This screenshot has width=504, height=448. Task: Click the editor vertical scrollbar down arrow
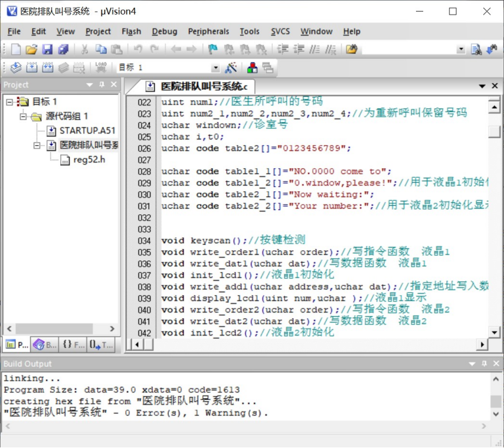(494, 332)
